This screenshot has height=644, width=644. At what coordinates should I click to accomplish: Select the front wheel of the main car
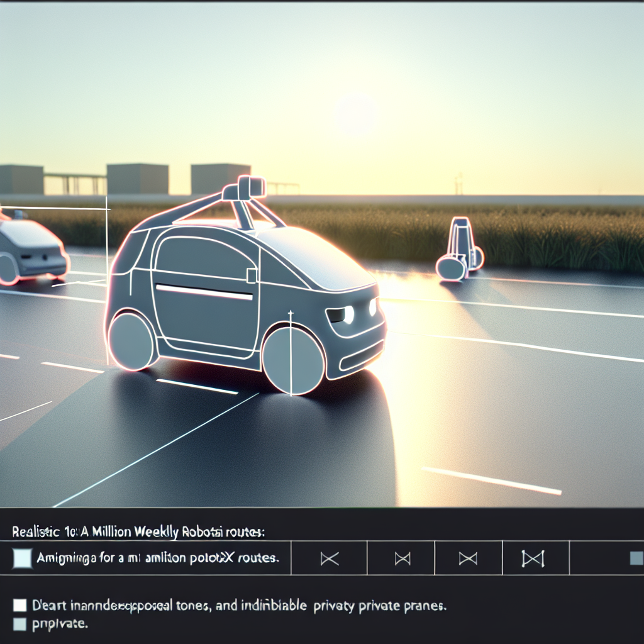(292, 360)
